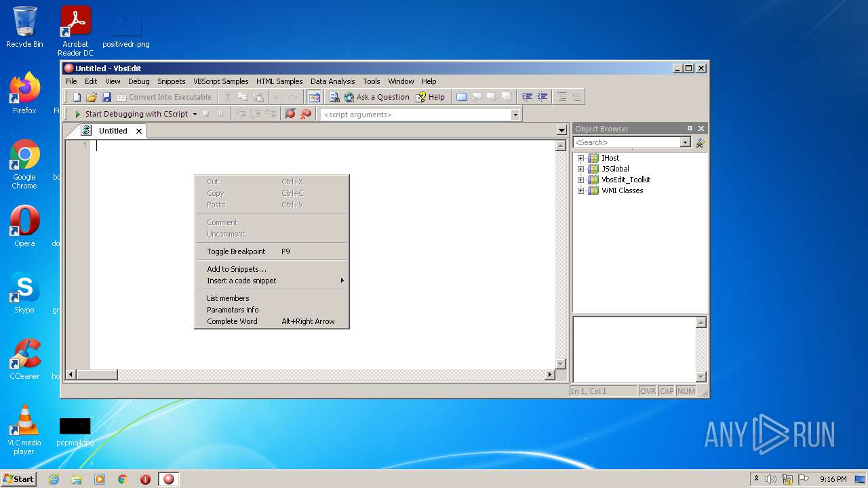This screenshot has height=488, width=868.
Task: Open a file with folder icon
Action: [92, 97]
